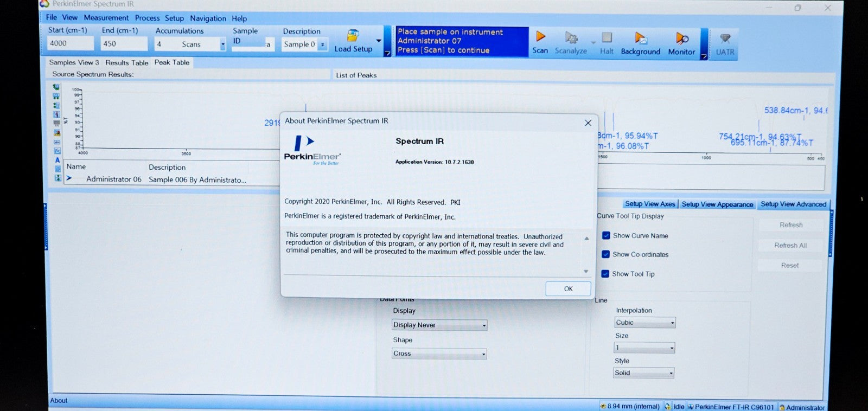The height and width of the screenshot is (411, 868).
Task: Open the View menu
Action: (69, 17)
